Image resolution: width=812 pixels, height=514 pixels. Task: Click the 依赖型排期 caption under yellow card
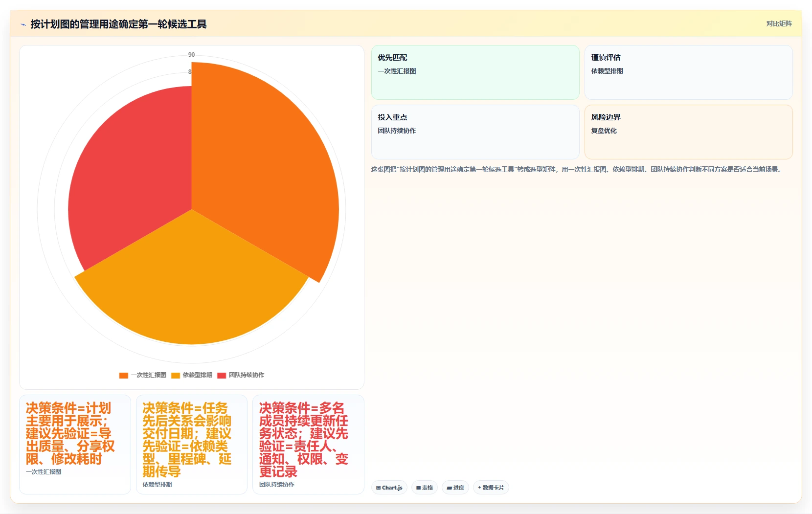157,485
